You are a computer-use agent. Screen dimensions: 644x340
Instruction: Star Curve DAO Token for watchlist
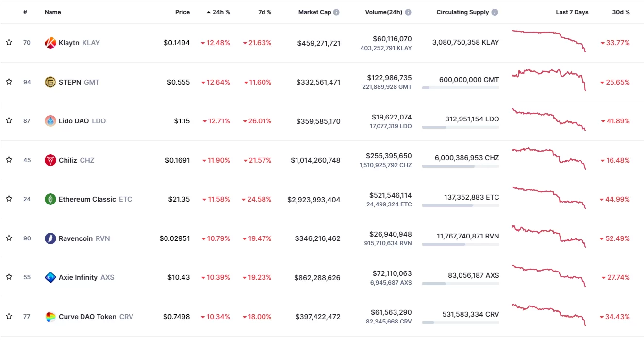[x=9, y=316]
